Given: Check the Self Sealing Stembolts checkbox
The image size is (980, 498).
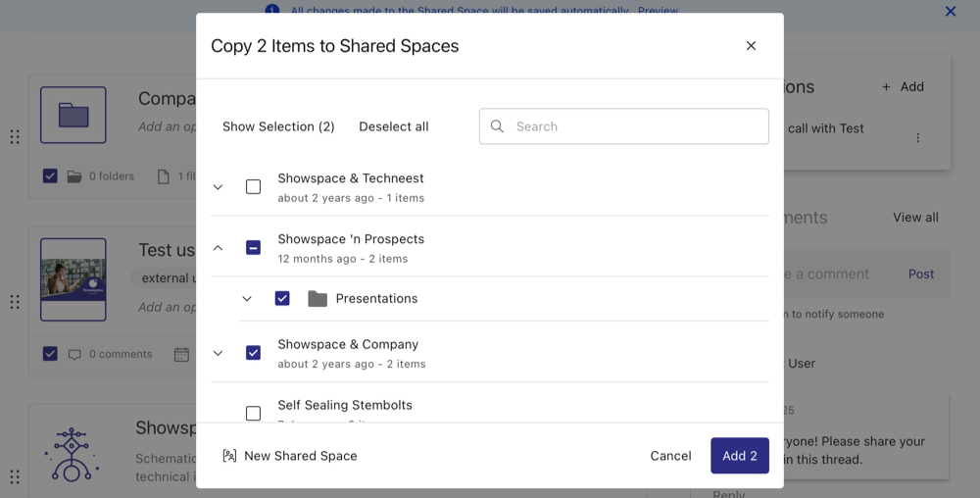Looking at the screenshot, I should (x=253, y=413).
